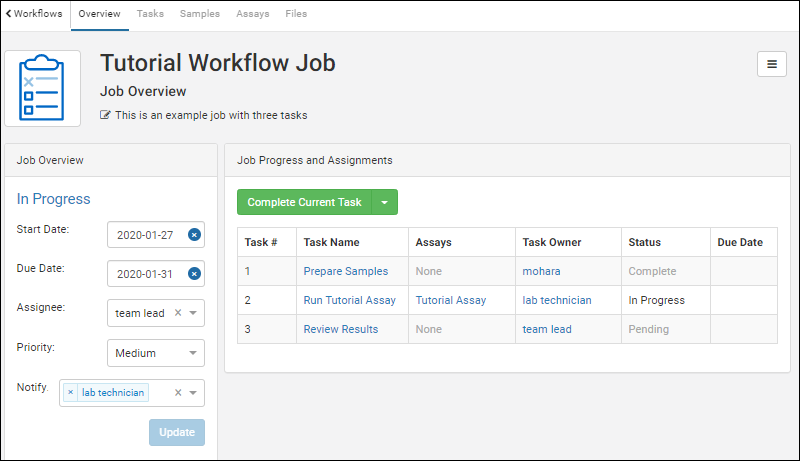Viewport: 800px width, 461px height.
Task: Expand the Assignee dropdown arrow
Action: click(x=193, y=313)
